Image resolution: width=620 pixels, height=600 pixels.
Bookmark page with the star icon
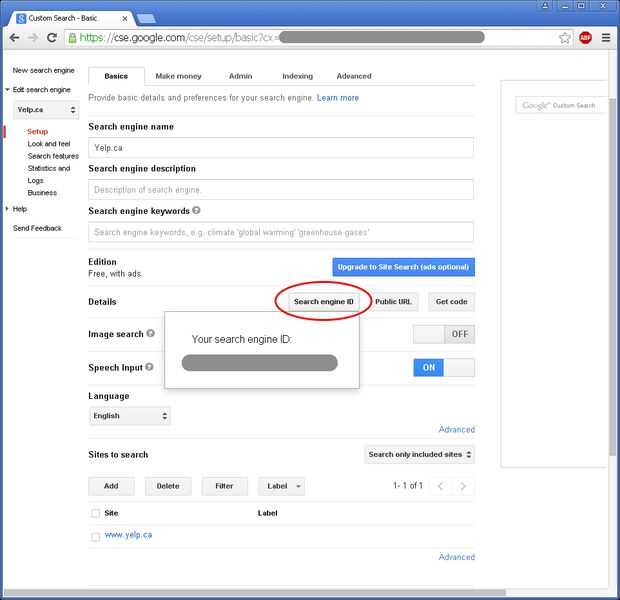(564, 38)
